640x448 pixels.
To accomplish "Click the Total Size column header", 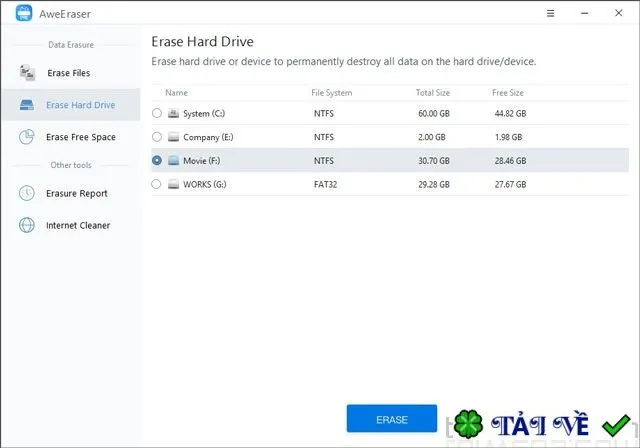I will click(433, 93).
